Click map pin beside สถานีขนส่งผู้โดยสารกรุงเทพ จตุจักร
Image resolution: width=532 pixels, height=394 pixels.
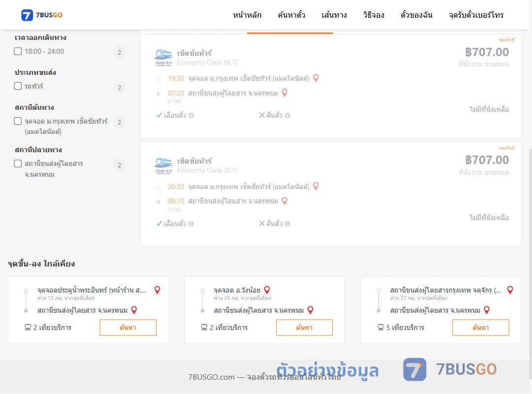click(510, 290)
